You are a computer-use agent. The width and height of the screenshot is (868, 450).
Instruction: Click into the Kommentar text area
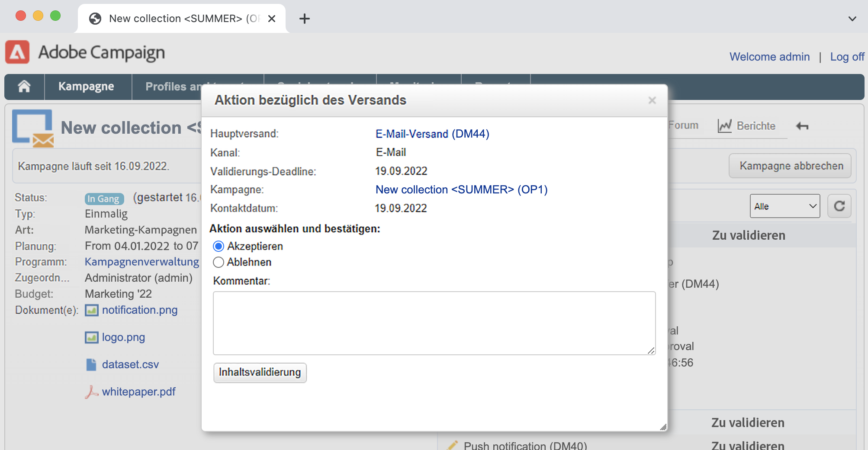click(434, 323)
